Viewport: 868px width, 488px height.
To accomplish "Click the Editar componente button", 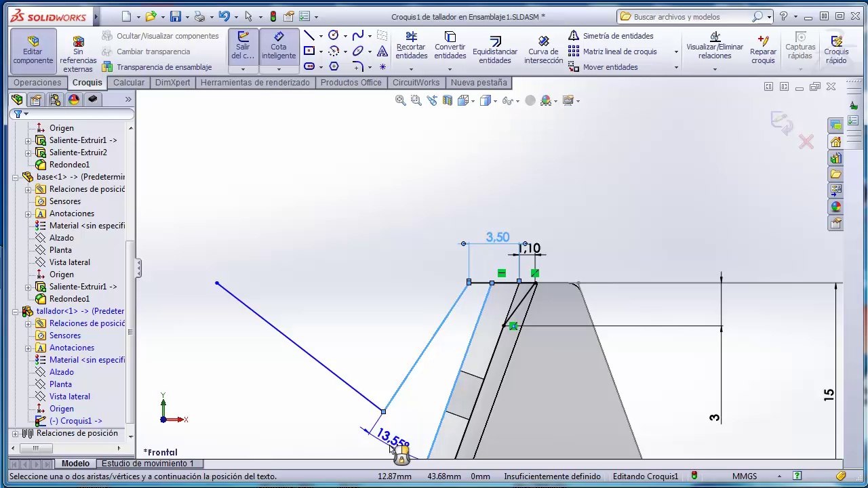I will (33, 51).
